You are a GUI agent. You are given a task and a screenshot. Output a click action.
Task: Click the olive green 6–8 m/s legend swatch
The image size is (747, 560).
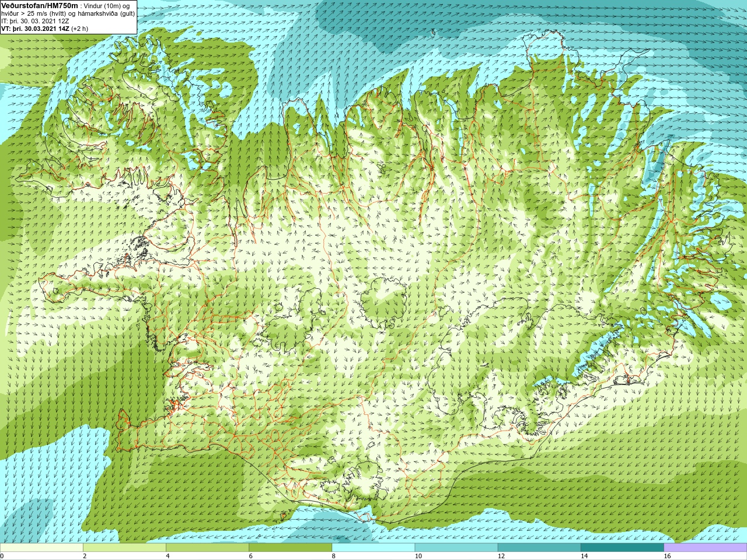pyautogui.click(x=290, y=548)
